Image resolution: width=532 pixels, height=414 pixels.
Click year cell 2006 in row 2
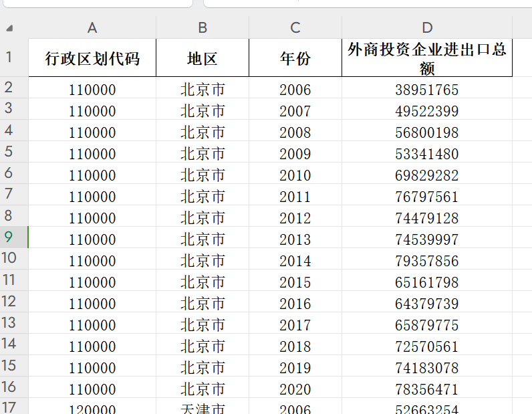[x=295, y=88]
